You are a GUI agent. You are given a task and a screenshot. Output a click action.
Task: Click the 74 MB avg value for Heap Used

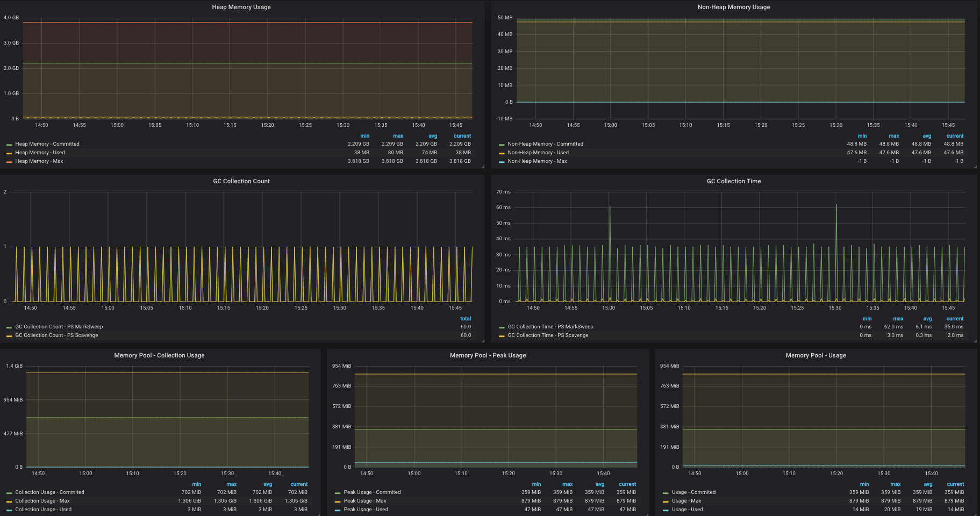point(429,153)
